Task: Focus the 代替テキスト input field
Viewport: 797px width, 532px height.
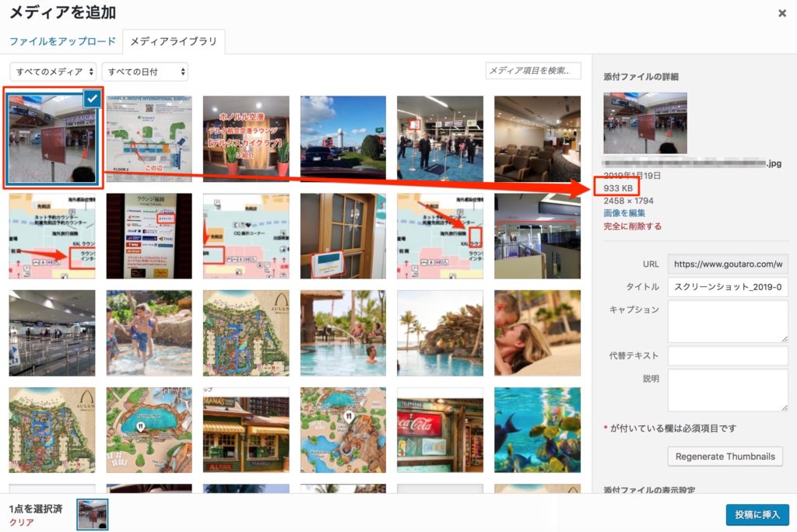Action: coord(728,355)
